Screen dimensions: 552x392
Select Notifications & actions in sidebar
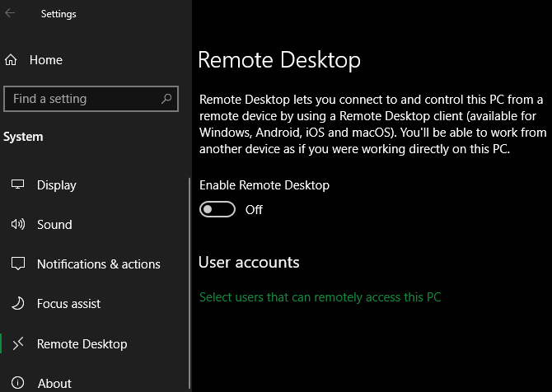(x=98, y=264)
